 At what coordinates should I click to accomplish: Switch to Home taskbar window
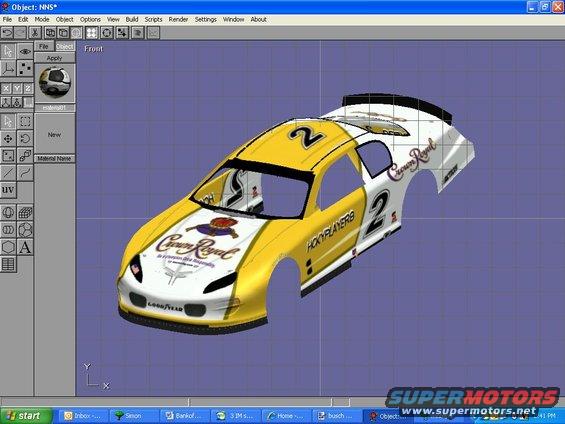click(x=286, y=416)
